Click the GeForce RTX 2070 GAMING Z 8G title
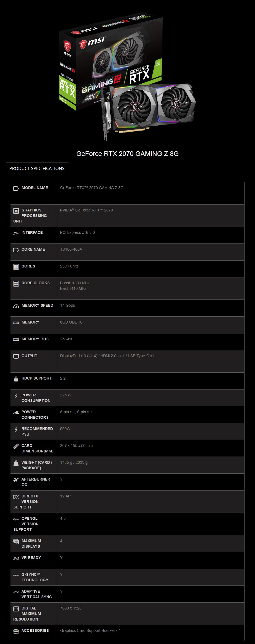Screen dimensions: 255x644 point(127,154)
